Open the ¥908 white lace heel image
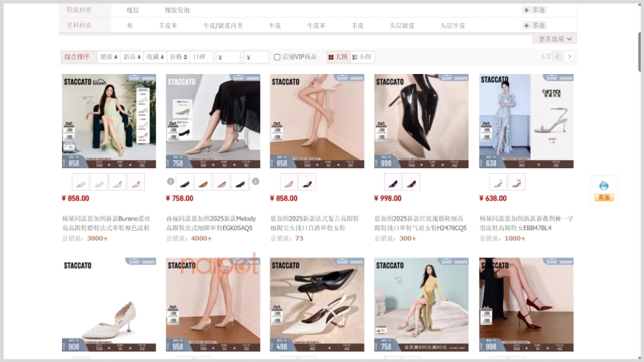 click(109, 305)
